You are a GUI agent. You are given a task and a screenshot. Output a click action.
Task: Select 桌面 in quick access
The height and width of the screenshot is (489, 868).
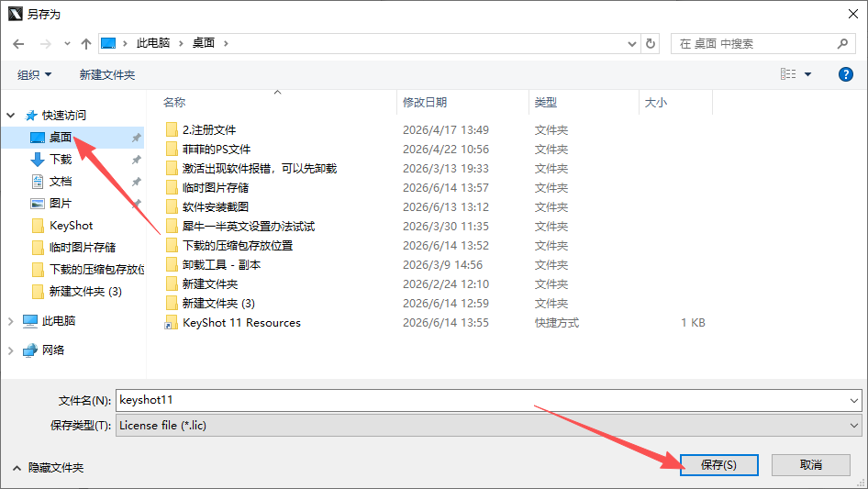[61, 137]
